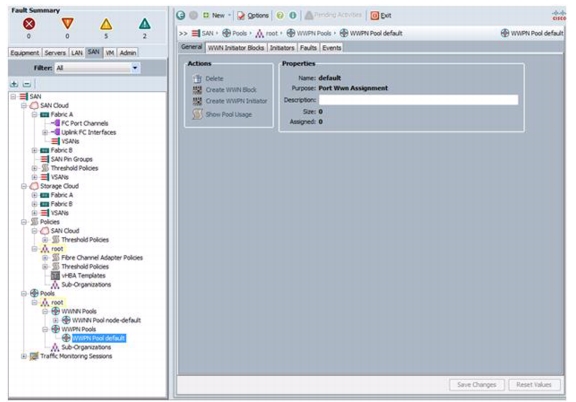Click the Description input field
This screenshot has width=576, height=402.
[418, 100]
